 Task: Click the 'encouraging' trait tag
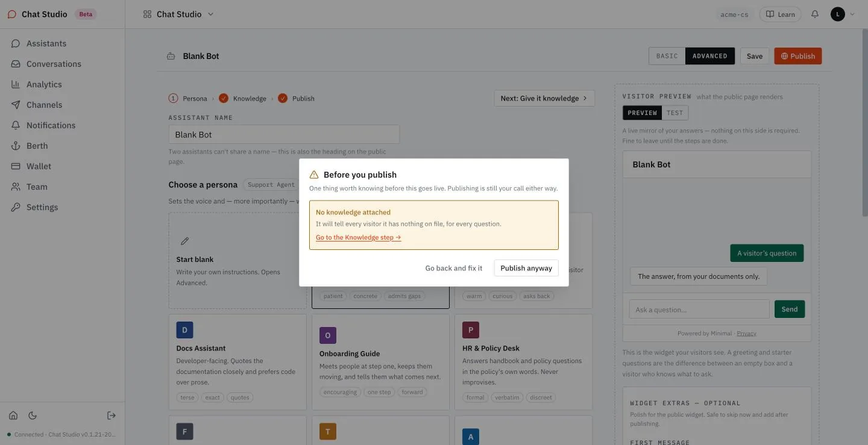(x=340, y=392)
